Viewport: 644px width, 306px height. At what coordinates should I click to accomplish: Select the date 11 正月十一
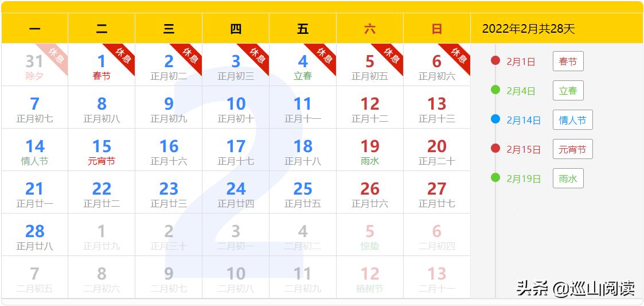[x=303, y=107]
